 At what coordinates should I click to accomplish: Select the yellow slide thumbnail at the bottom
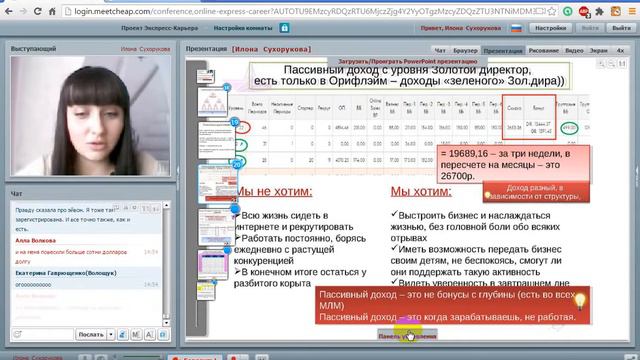206,291
